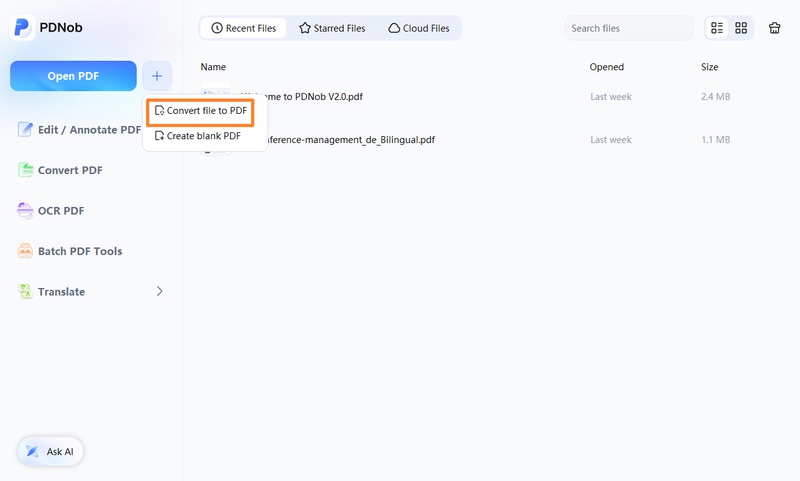Open the Convert PDF tool

(60, 170)
